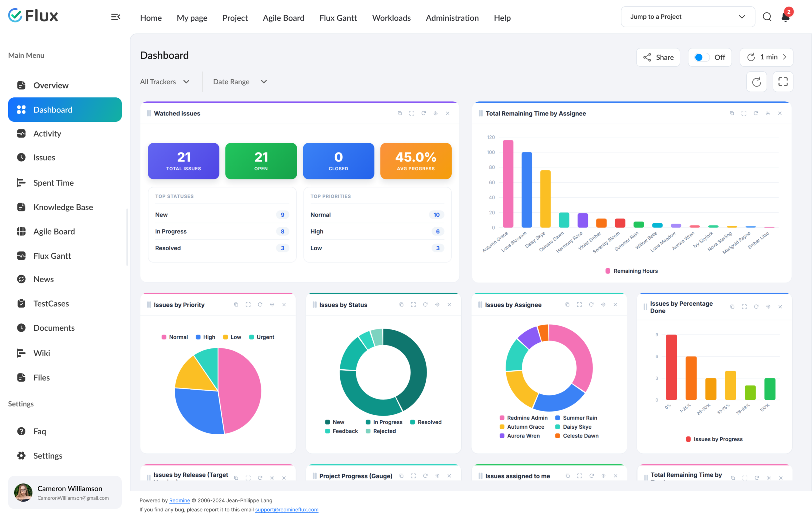Expand the 1 min refresh interval selector
The image size is (812, 519).
click(x=766, y=57)
